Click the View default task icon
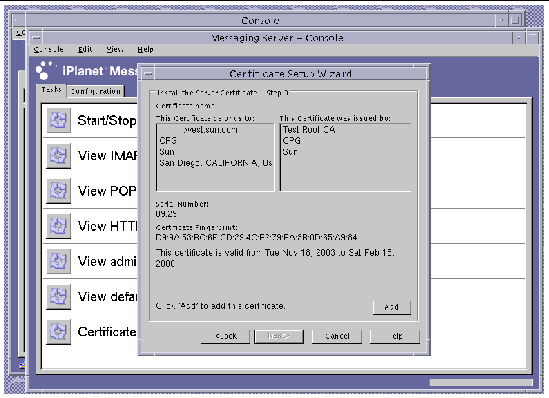The height and width of the screenshot is (398, 549). click(x=58, y=296)
